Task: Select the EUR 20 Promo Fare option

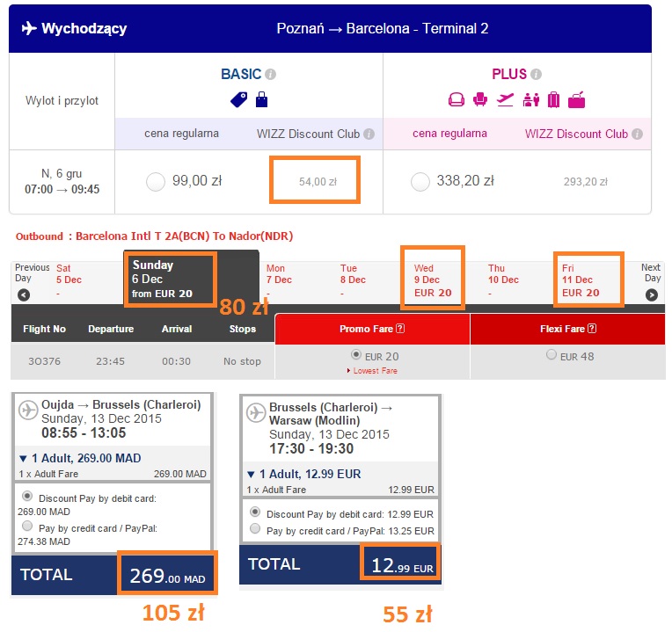Action: point(355,354)
